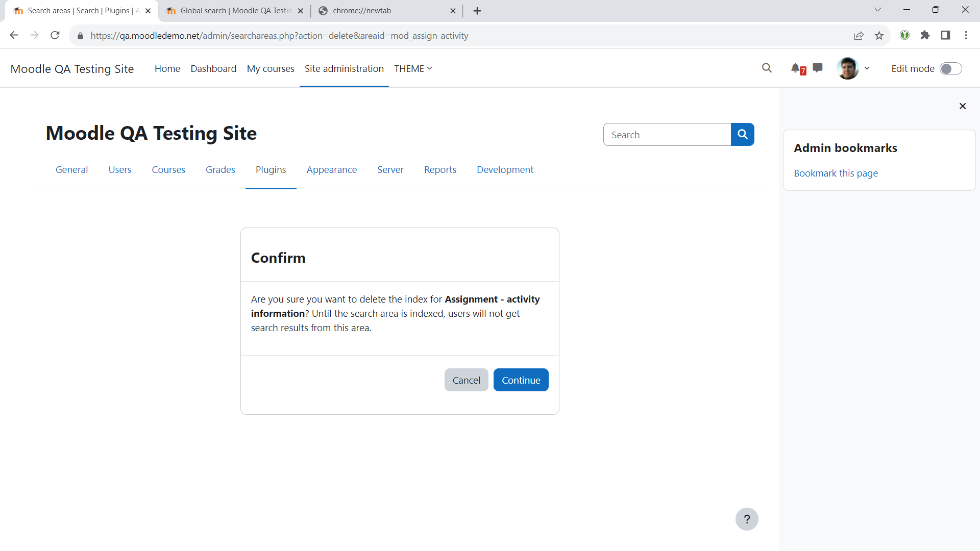The height and width of the screenshot is (551, 980).
Task: Open Site administration in the navbar
Action: [344, 68]
